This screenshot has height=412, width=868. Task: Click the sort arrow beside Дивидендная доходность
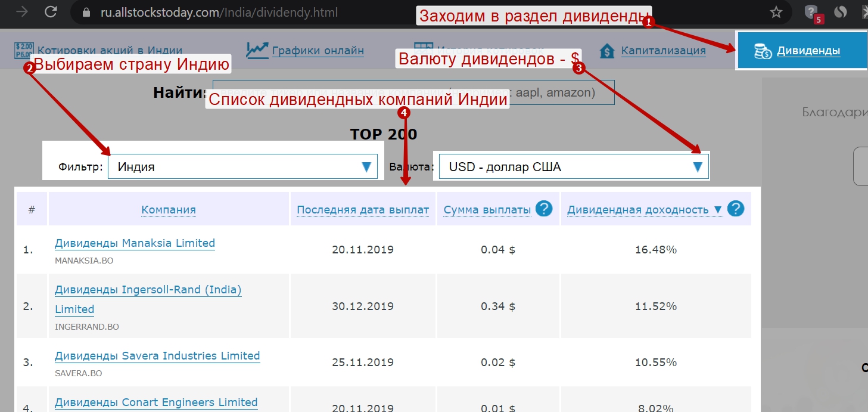(x=717, y=210)
